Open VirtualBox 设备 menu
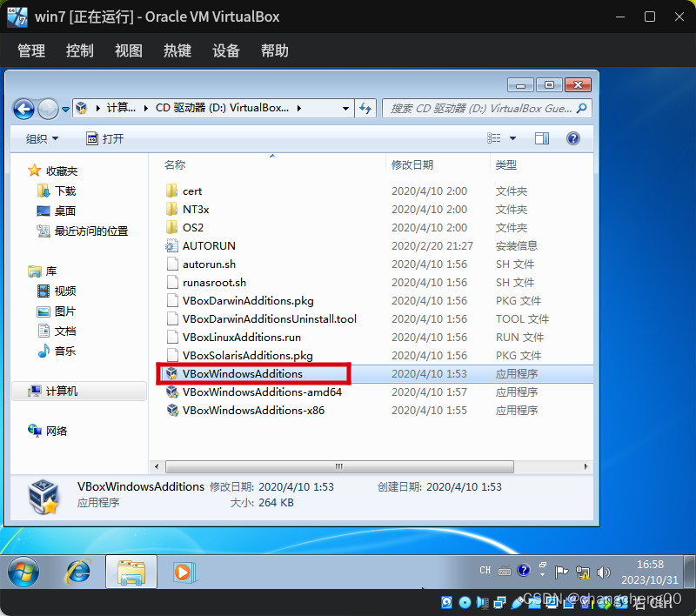 (x=226, y=50)
